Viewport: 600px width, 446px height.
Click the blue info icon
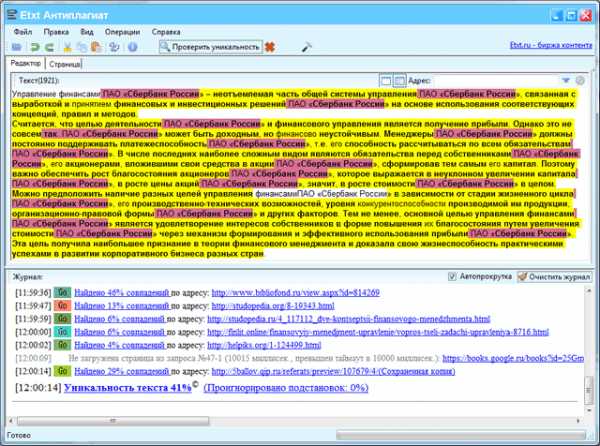(133, 47)
